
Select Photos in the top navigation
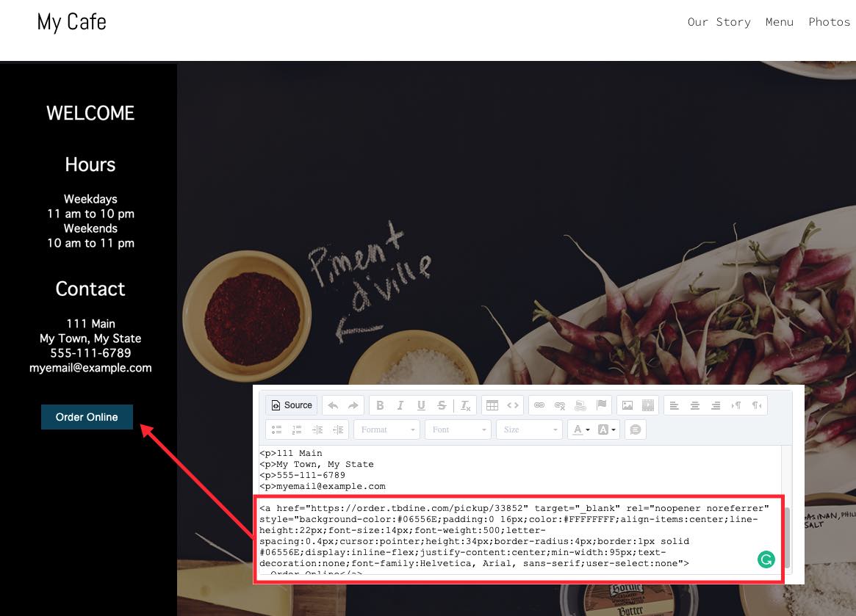coord(829,21)
